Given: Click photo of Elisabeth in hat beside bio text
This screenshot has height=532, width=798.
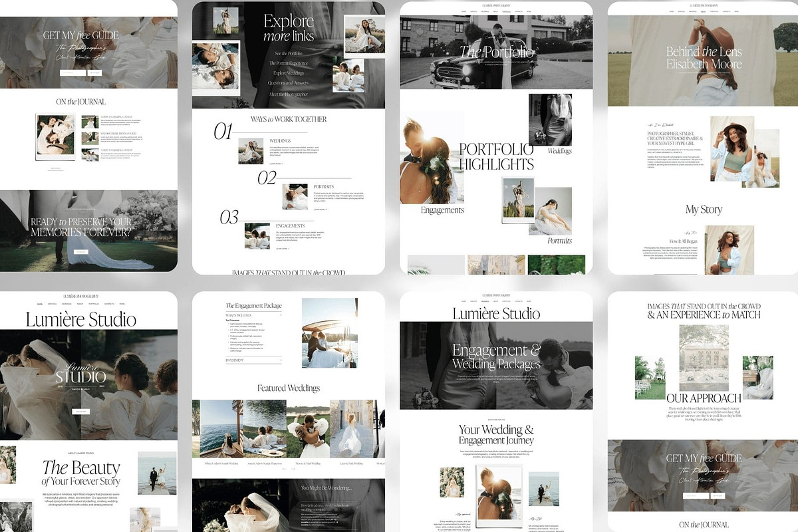Looking at the screenshot, I should (731, 149).
